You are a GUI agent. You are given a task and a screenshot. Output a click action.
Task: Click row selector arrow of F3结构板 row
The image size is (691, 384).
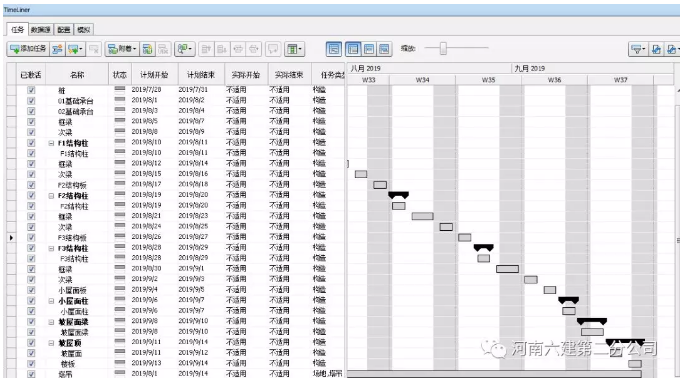(x=11, y=238)
